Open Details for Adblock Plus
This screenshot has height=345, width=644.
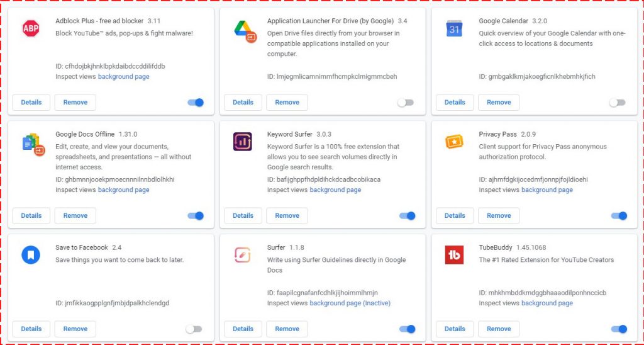point(31,103)
